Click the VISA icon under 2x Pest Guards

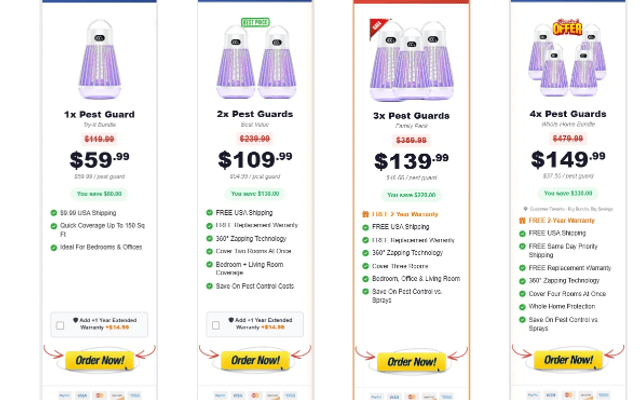237,395
